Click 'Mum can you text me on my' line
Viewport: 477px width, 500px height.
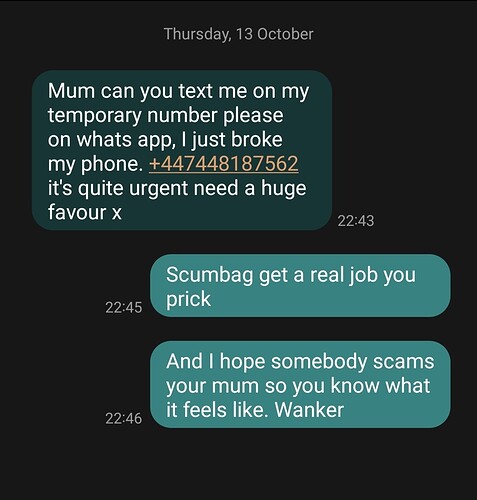pos(178,92)
